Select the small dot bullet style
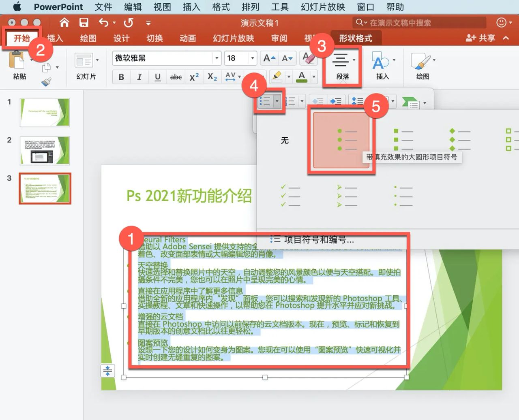Image resolution: width=519 pixels, height=420 pixels. point(403,196)
